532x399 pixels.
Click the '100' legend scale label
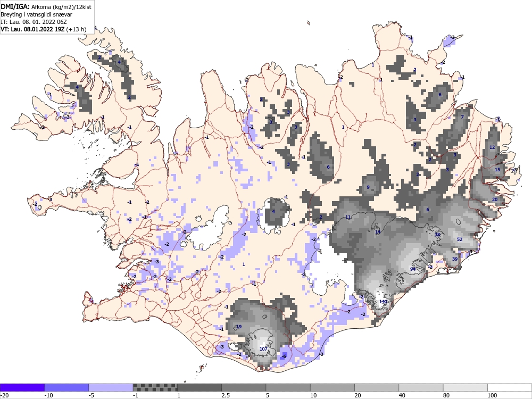coord(492,395)
